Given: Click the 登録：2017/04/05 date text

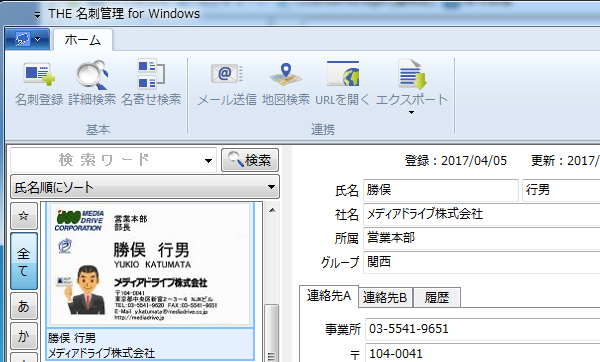Looking at the screenshot, I should tap(456, 161).
